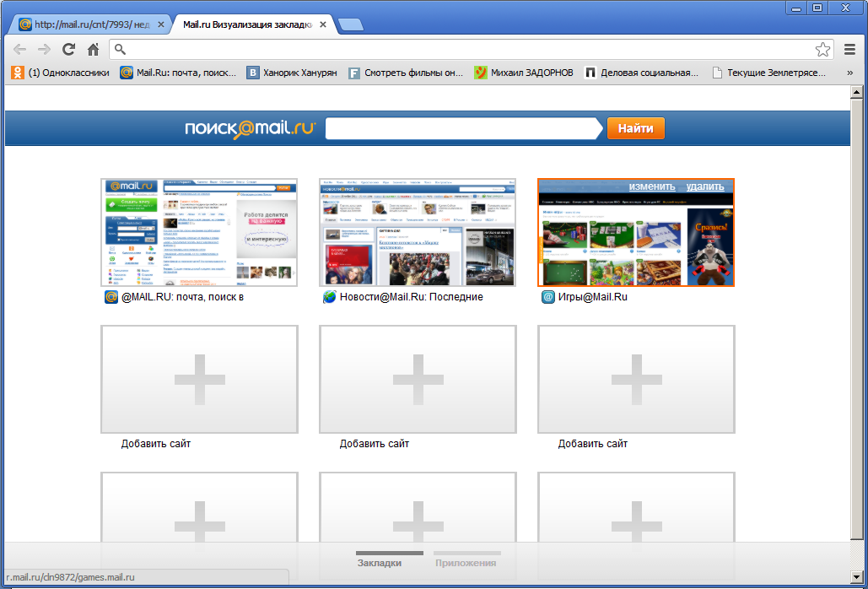Open the Chrome menu with the three-lines icon
The height and width of the screenshot is (589, 868).
pos(849,49)
